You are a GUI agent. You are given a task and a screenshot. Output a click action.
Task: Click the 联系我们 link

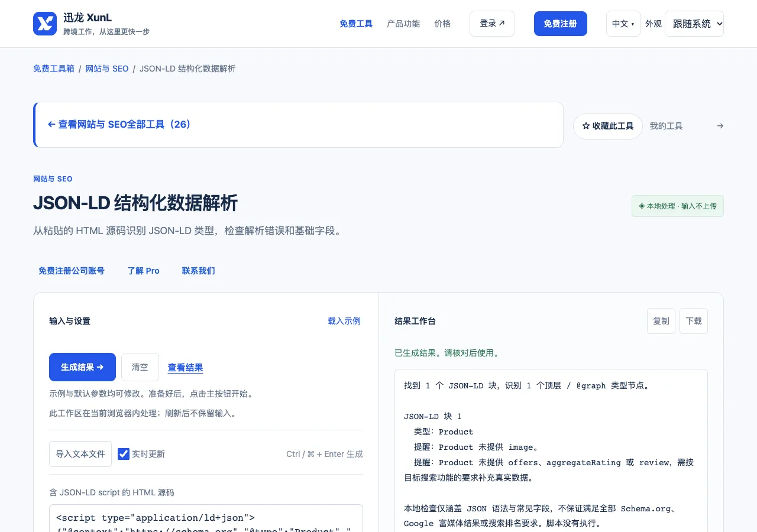(199, 271)
